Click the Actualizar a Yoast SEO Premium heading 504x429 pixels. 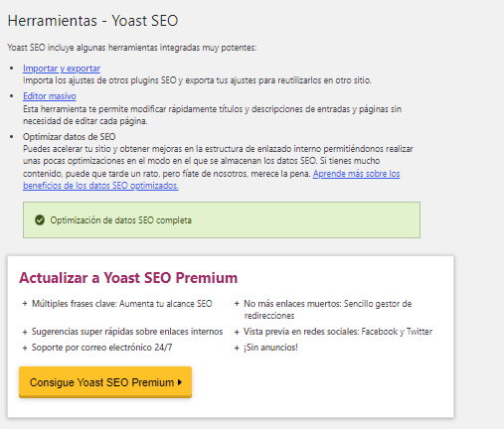click(x=128, y=278)
